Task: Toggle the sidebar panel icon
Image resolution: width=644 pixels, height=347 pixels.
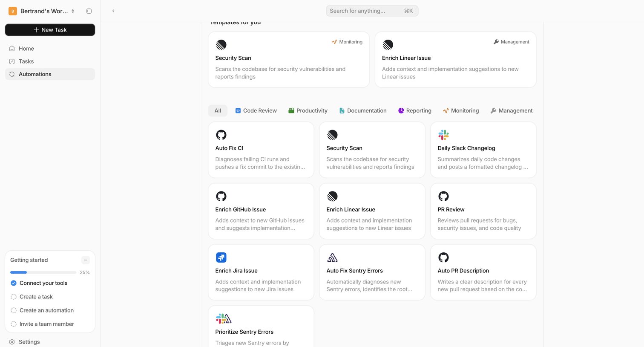Action: click(x=89, y=11)
